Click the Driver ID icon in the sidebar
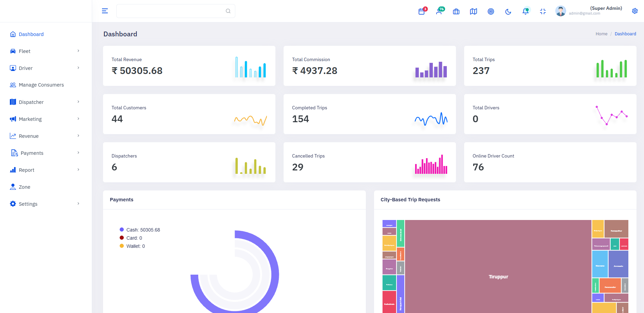Image resolution: width=644 pixels, height=313 pixels. coord(13,68)
